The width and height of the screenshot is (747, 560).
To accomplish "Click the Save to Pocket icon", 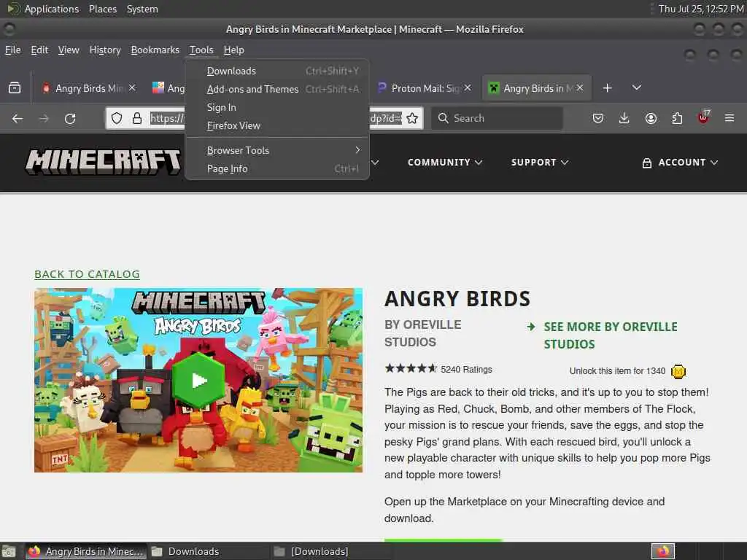I will 598,118.
